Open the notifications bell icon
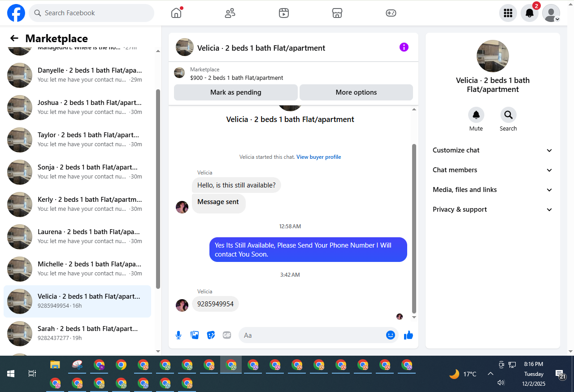574x392 pixels. pos(530,13)
